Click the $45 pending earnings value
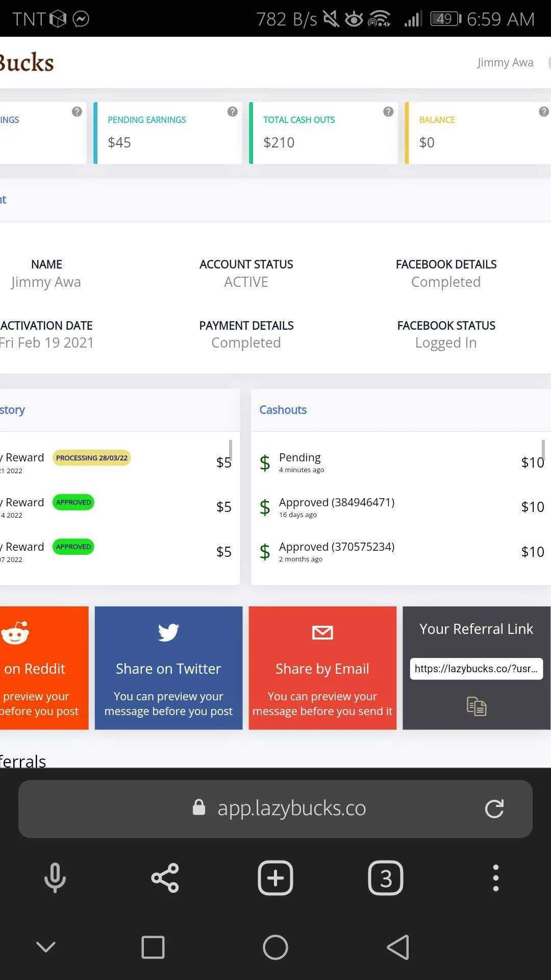Screen dimensions: 551x980 119,142
